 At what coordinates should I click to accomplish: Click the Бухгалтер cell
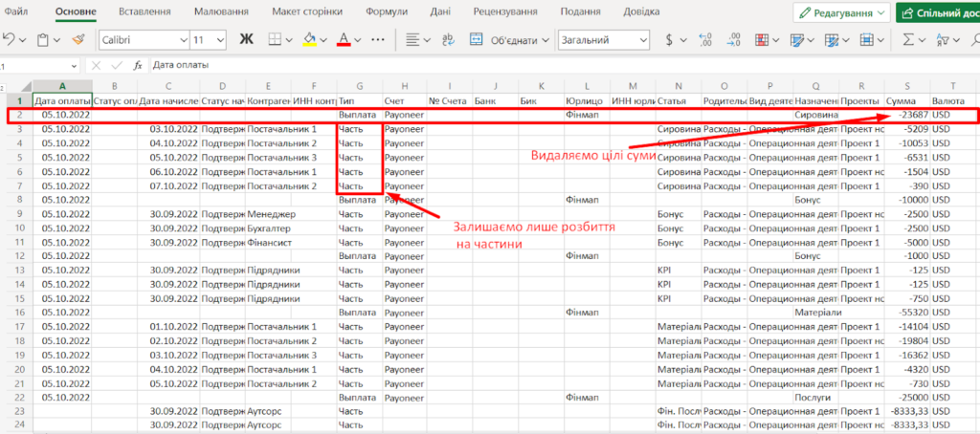click(268, 228)
